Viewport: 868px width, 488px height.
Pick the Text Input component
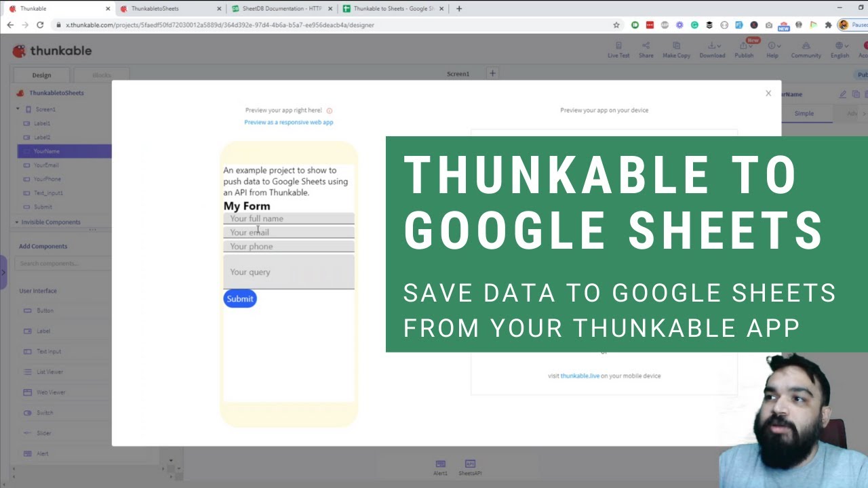point(48,352)
